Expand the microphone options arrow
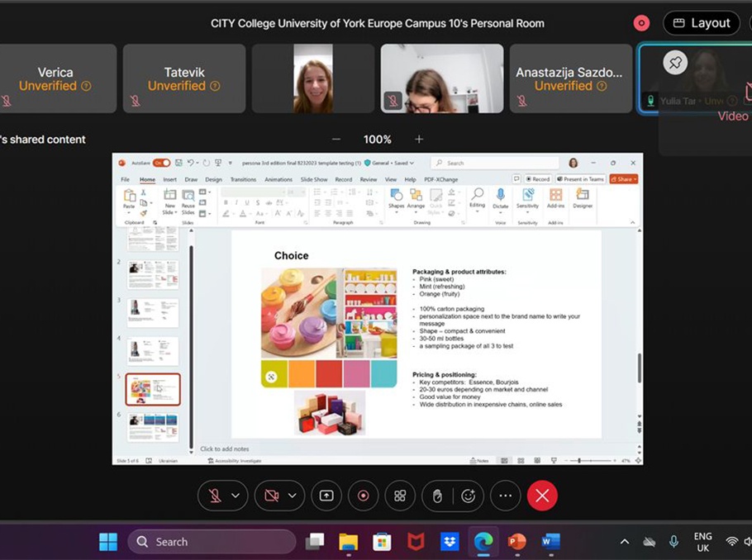This screenshot has width=752, height=560. [236, 496]
